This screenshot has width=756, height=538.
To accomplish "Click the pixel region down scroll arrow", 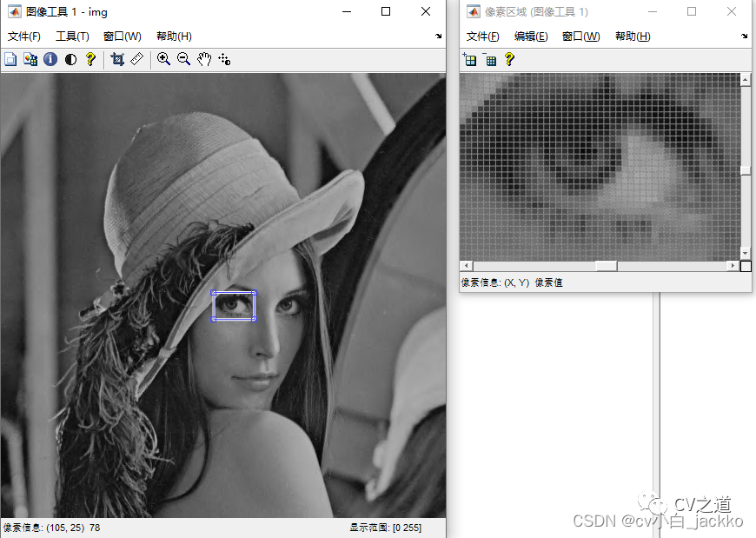I will (746, 253).
